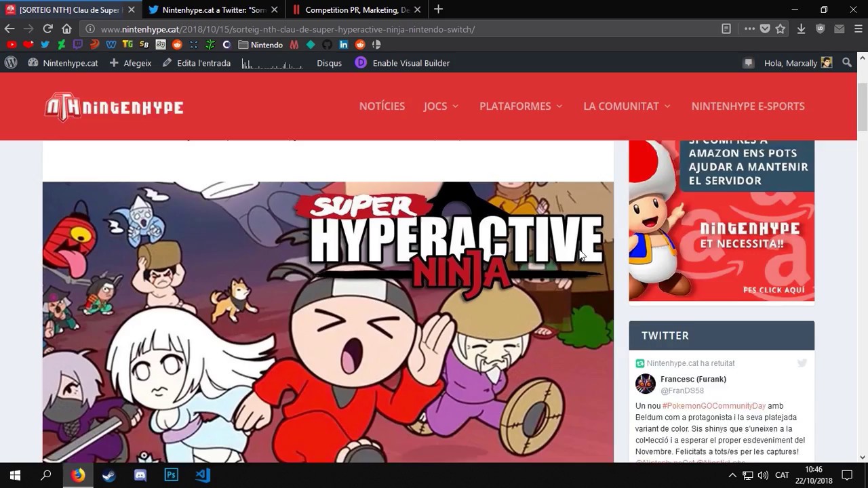Open Photoshop from the taskbar
The image size is (868, 488).
pyautogui.click(x=171, y=475)
